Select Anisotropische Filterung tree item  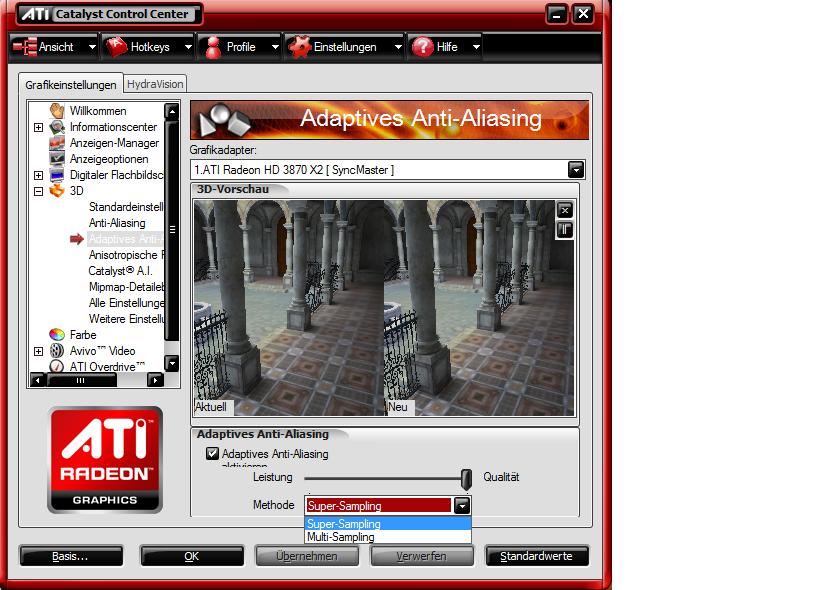(x=126, y=255)
